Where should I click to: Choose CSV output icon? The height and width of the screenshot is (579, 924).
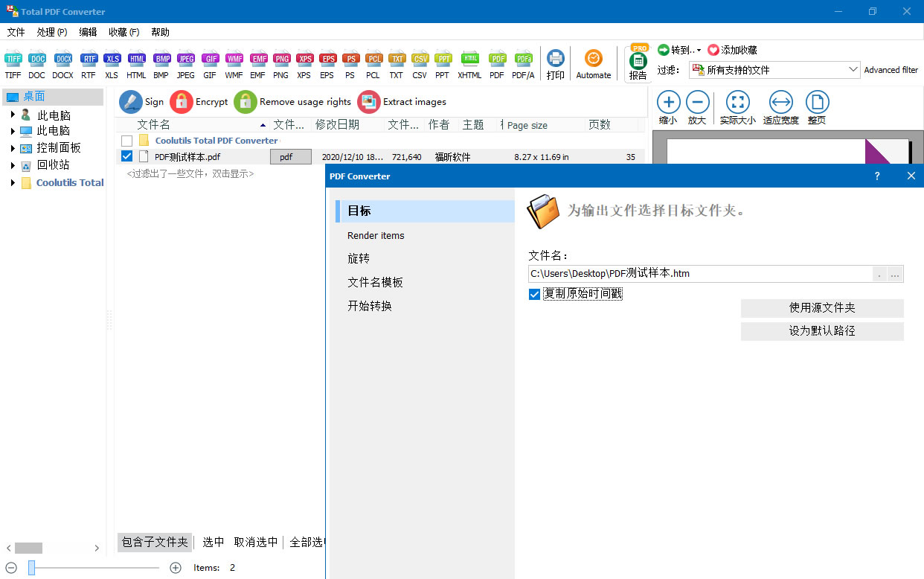click(x=420, y=59)
